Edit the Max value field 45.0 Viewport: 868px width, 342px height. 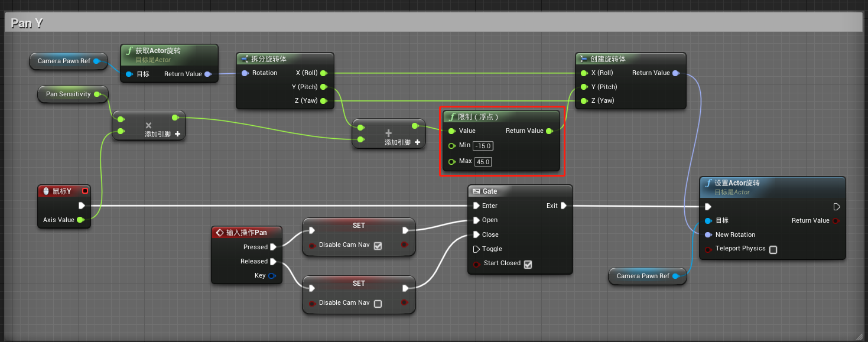483,162
